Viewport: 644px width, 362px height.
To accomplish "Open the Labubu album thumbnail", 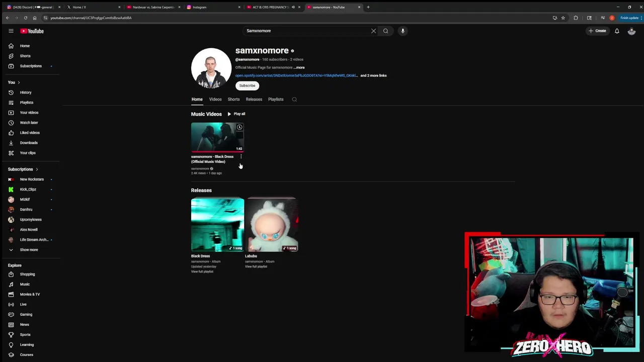I will tap(272, 225).
